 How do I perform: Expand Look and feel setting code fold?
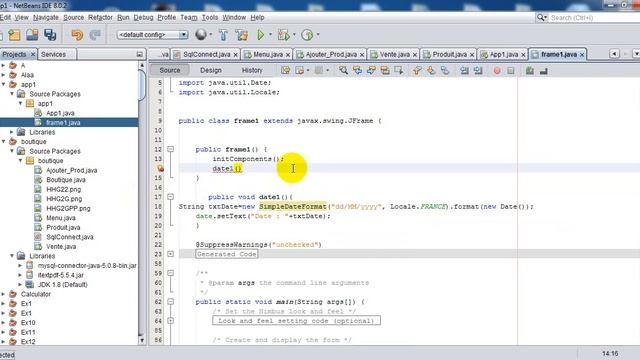(171, 321)
